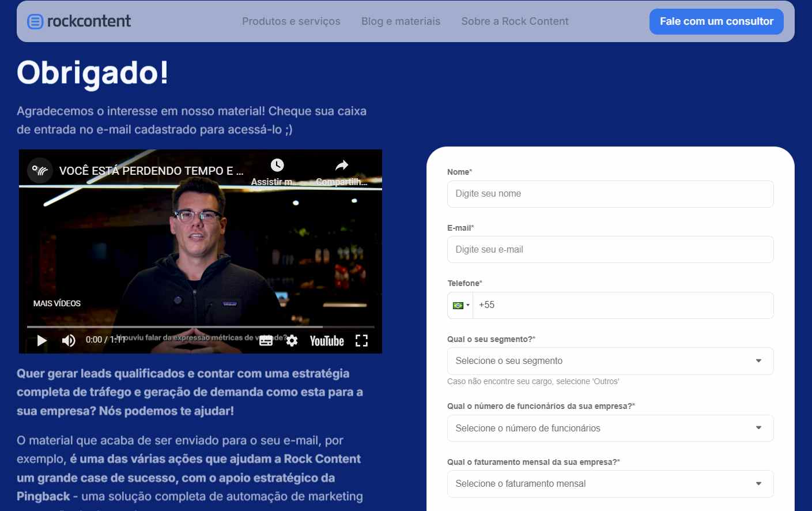Click the Rock Content logo
The height and width of the screenshot is (511, 812).
tap(79, 21)
